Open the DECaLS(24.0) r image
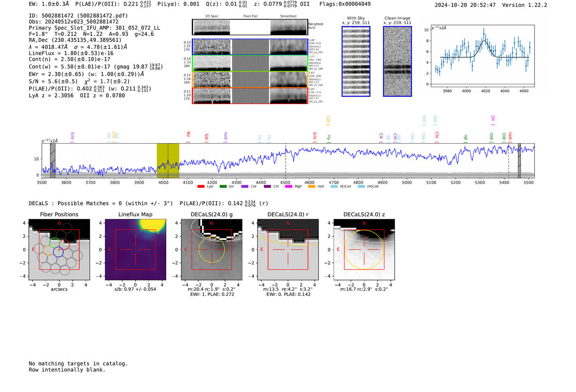This screenshot has height=392, width=576. 288,250
